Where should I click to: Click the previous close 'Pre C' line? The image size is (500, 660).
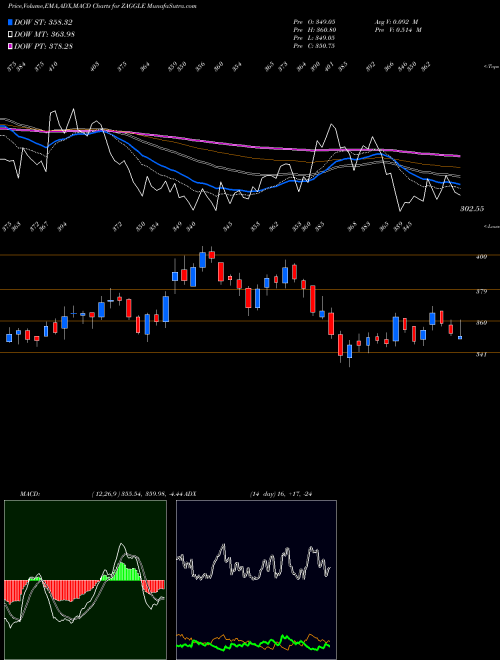click(314, 45)
